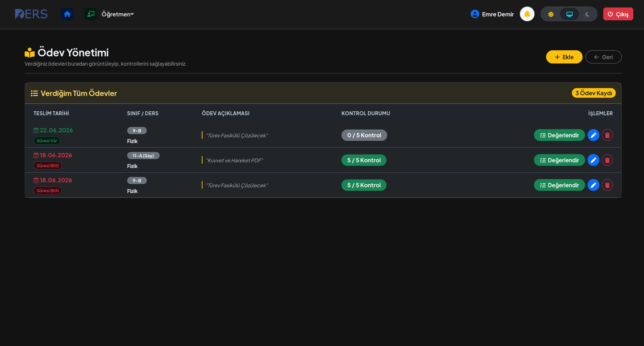Click the "Kuvvet ve Hareket PDF" description
This screenshot has height=346, width=644.
[234, 161]
